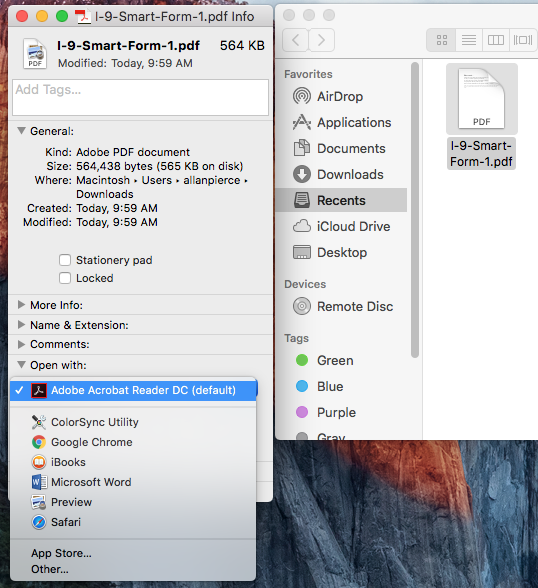538x588 pixels.
Task: Filter by the Purple tag
Action: (x=341, y=412)
